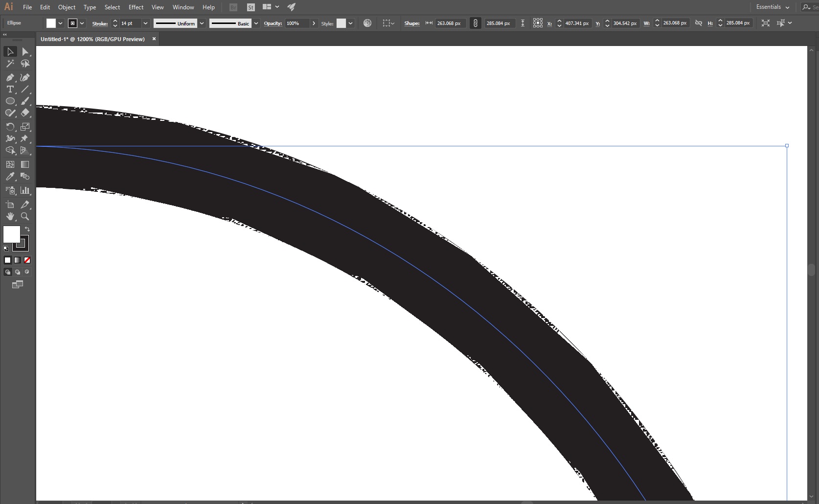Open the Uniform variable width profile dropdown
Screen dimensions: 819x504
[202, 23]
